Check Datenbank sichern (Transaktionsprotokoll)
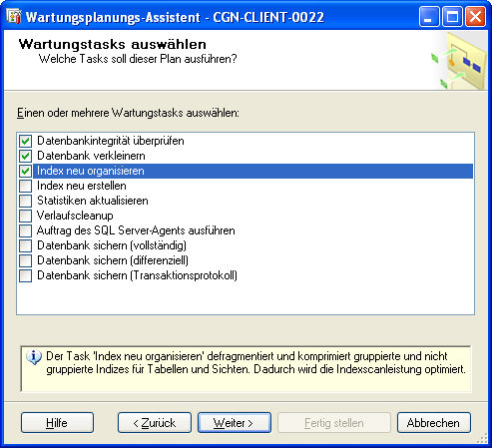The image size is (492, 448). tap(25, 275)
